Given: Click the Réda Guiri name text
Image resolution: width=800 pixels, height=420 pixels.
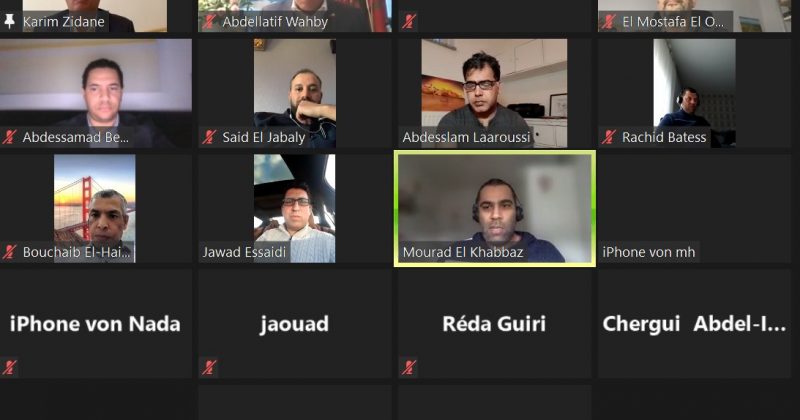Looking at the screenshot, I should [494, 324].
